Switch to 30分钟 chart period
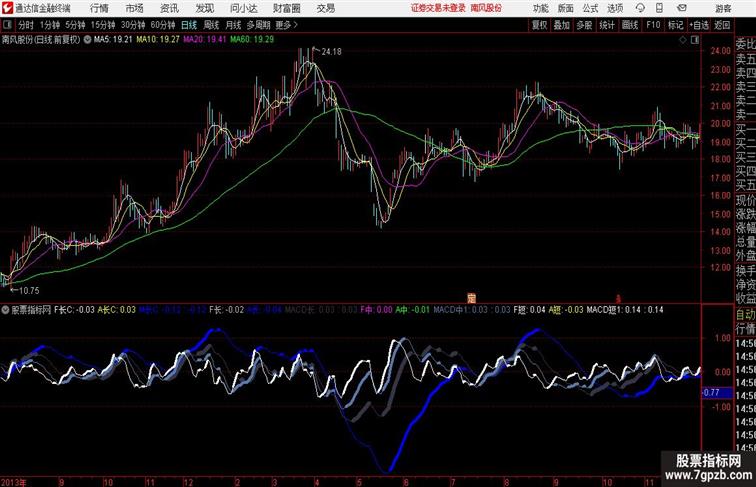Viewport: 756px width, 487px height. pos(133,25)
